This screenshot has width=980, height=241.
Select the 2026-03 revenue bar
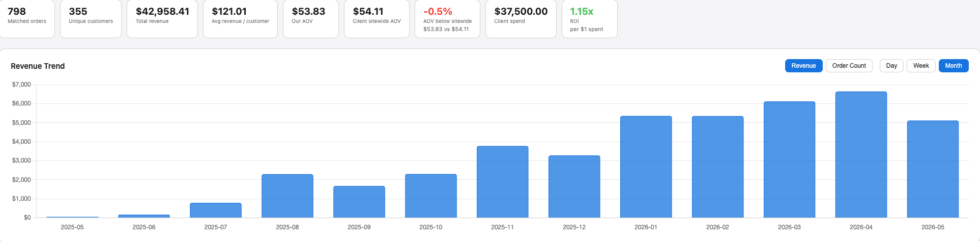point(790,159)
